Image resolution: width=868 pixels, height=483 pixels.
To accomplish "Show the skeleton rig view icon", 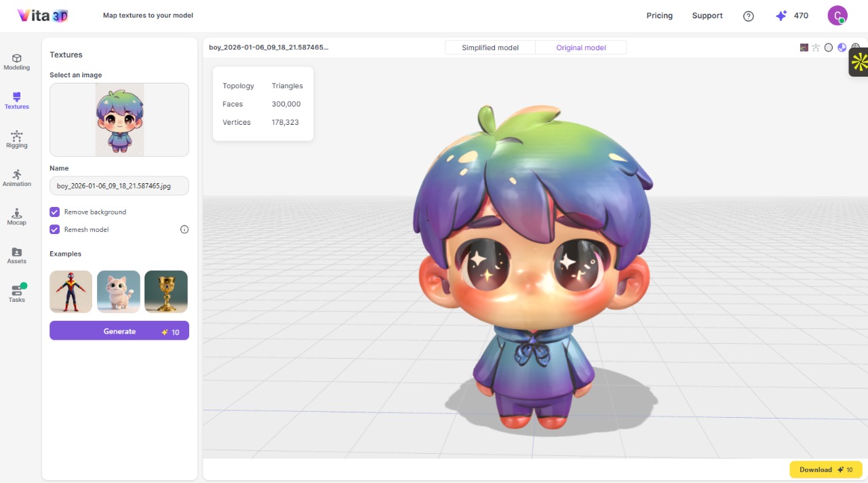I will tap(816, 47).
